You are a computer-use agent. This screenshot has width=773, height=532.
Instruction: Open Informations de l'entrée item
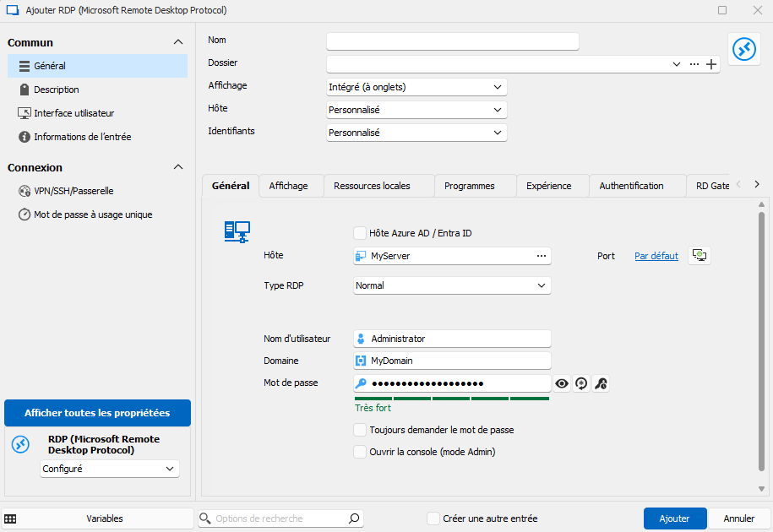pyautogui.click(x=98, y=137)
